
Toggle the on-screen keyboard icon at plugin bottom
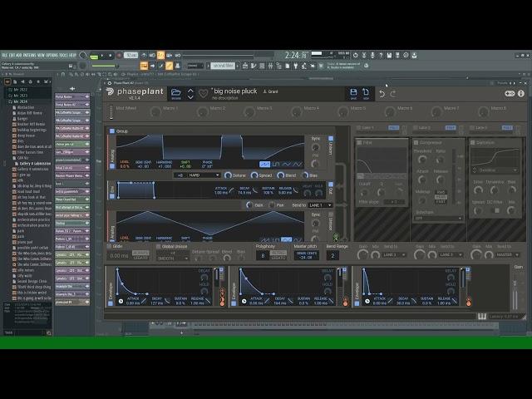[482, 317]
